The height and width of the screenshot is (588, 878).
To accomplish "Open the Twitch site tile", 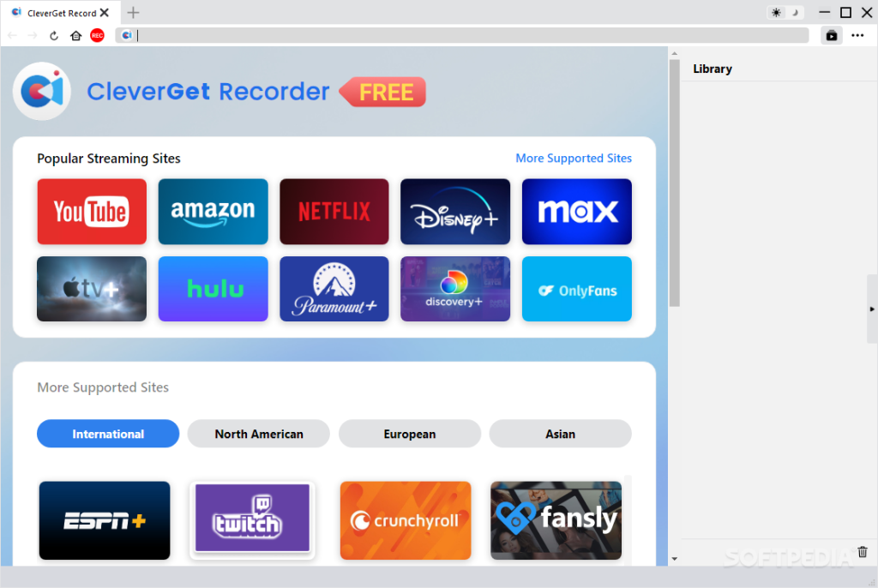I will coord(252,520).
